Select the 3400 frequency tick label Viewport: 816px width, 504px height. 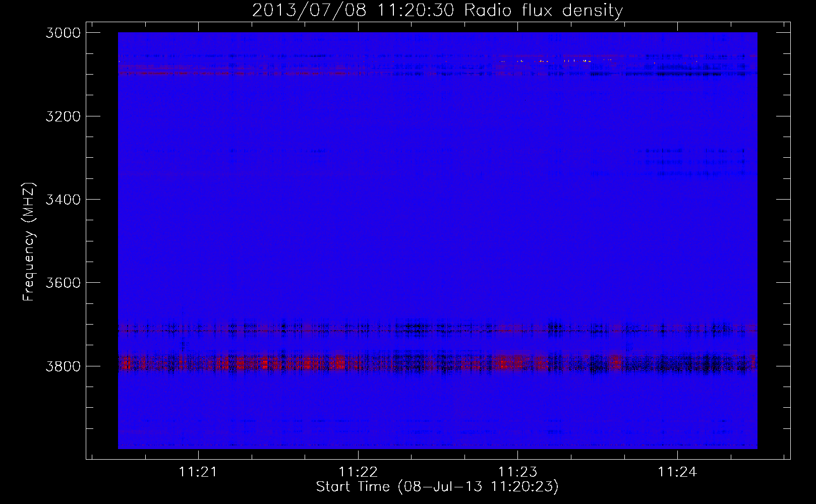click(63, 200)
